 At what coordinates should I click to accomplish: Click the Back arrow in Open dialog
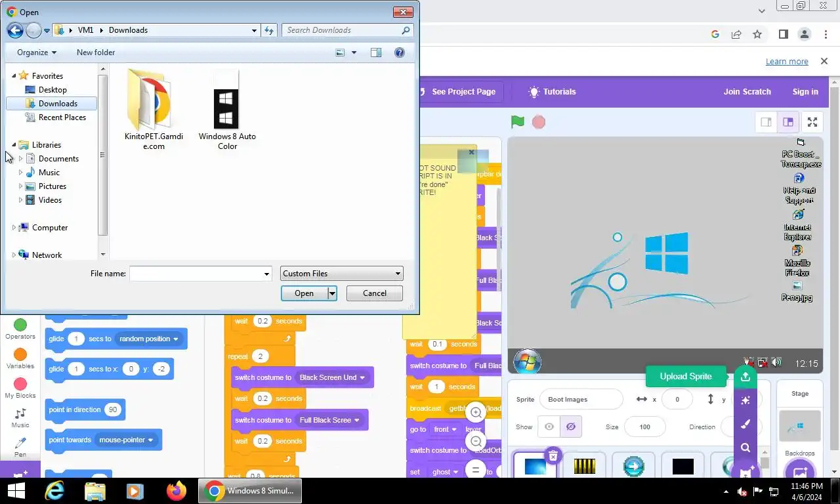tap(15, 30)
